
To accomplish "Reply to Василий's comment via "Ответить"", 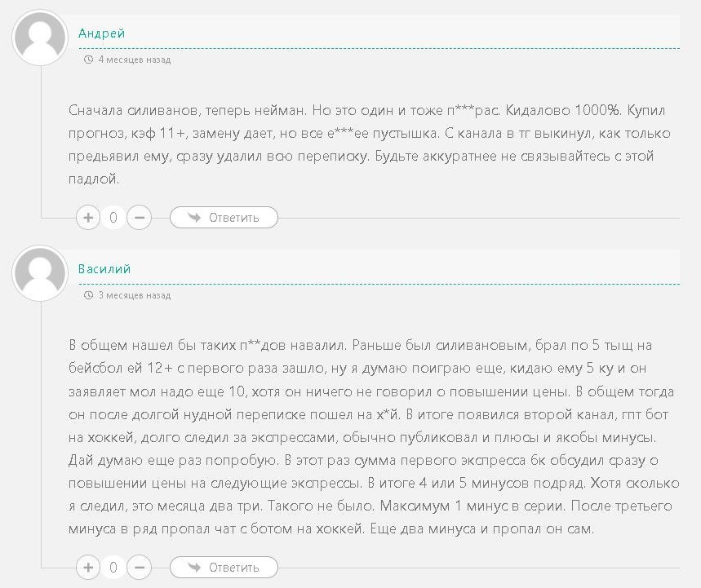I will pyautogui.click(x=233, y=567).
